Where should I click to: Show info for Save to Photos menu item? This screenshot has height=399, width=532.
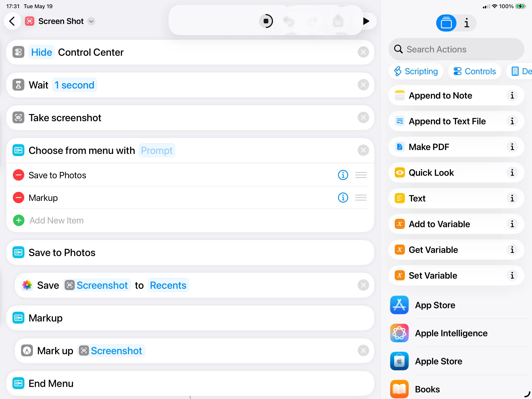(x=343, y=175)
